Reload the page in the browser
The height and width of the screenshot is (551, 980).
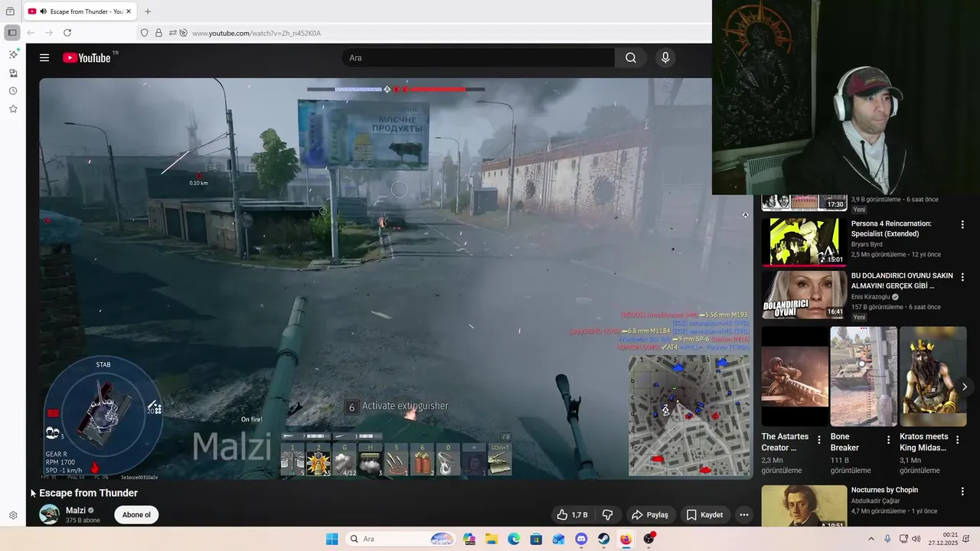(67, 33)
